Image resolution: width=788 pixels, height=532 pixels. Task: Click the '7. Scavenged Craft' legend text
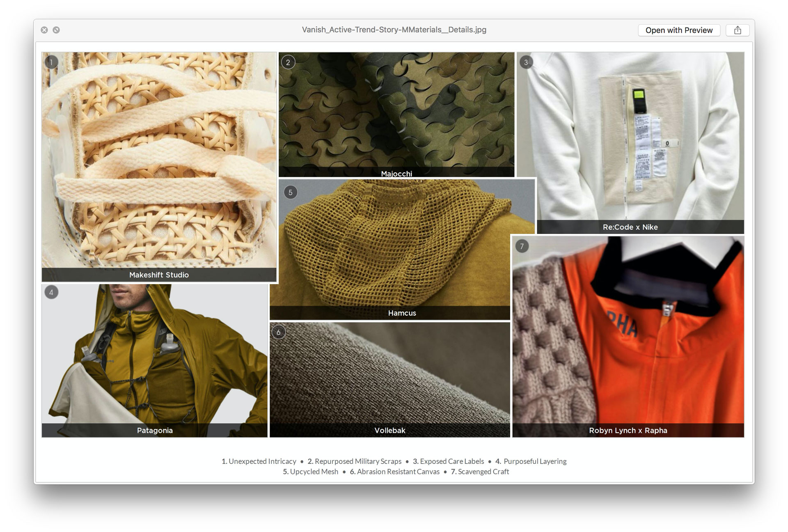[x=480, y=472]
